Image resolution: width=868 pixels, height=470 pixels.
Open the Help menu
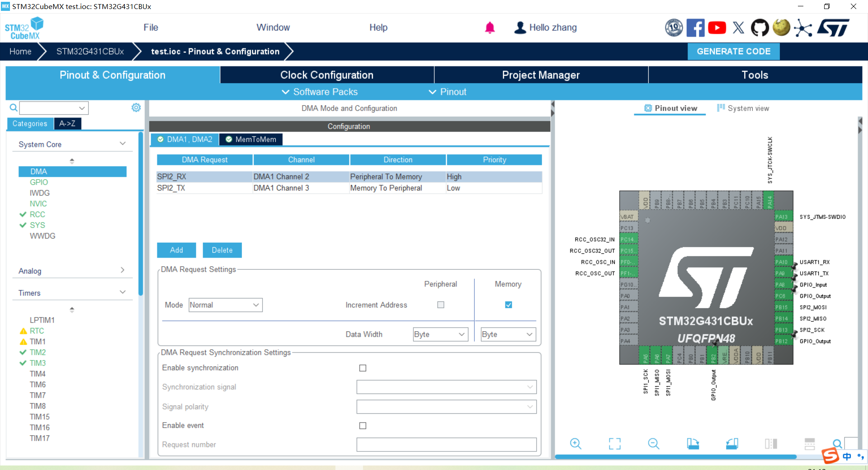(378, 28)
